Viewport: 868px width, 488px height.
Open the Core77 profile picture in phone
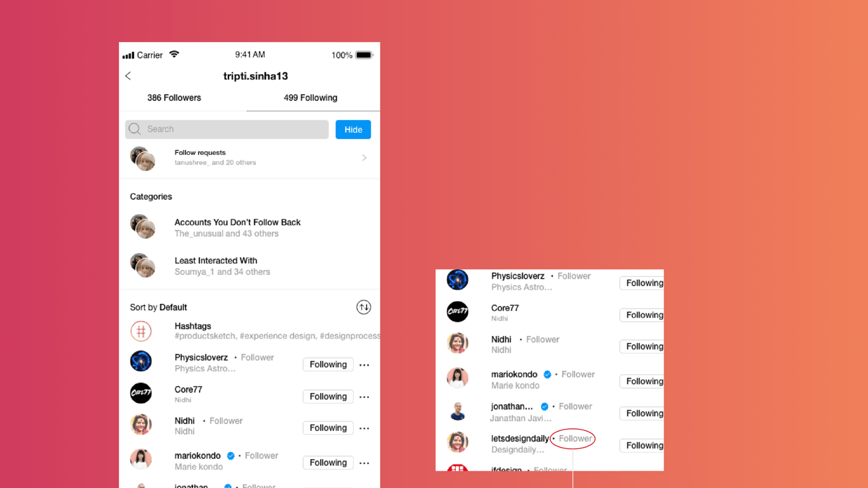coord(141,393)
